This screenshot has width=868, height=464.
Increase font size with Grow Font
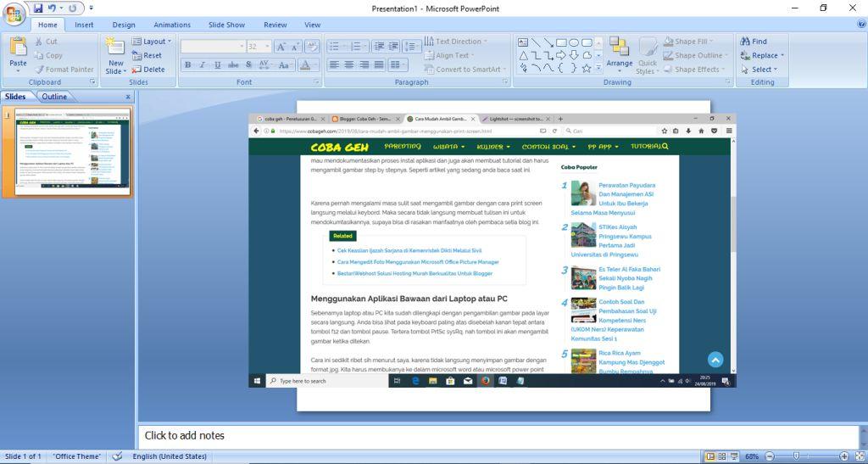coord(281,47)
